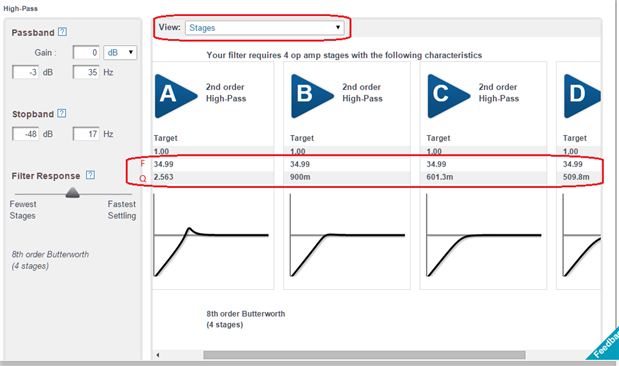Click the horizontal scrollbar left arrow
The height and width of the screenshot is (366, 619).
point(158,355)
